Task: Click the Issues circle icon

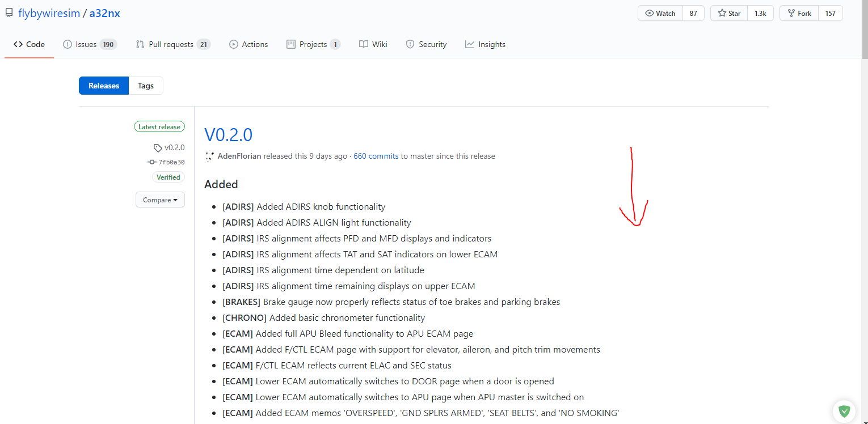Action: [x=68, y=44]
